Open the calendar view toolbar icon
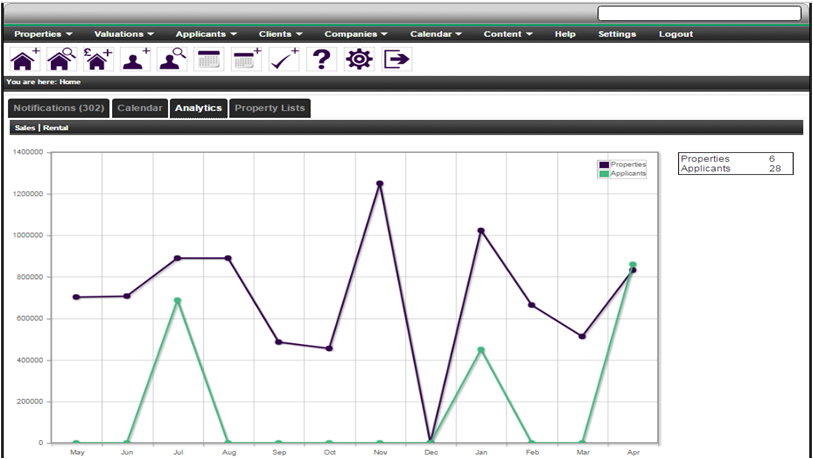 pyautogui.click(x=209, y=59)
